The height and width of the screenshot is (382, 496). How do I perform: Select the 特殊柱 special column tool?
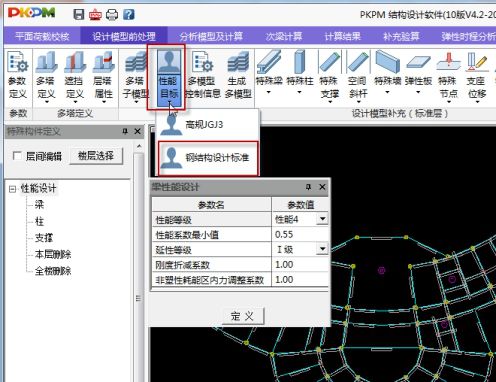(299, 72)
